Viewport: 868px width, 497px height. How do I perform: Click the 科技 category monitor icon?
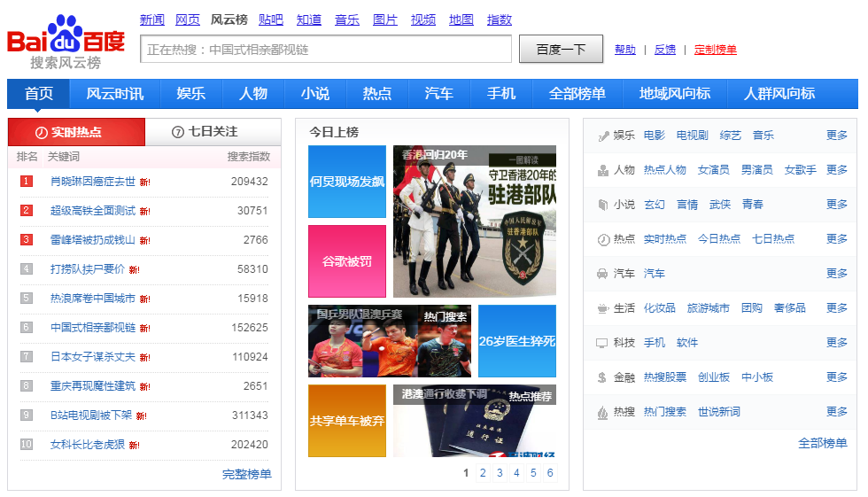601,343
